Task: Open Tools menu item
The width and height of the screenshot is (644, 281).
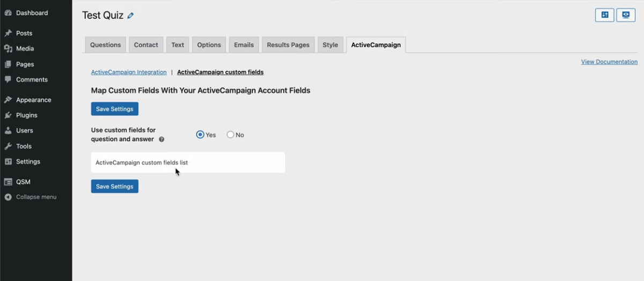Action: [x=24, y=146]
